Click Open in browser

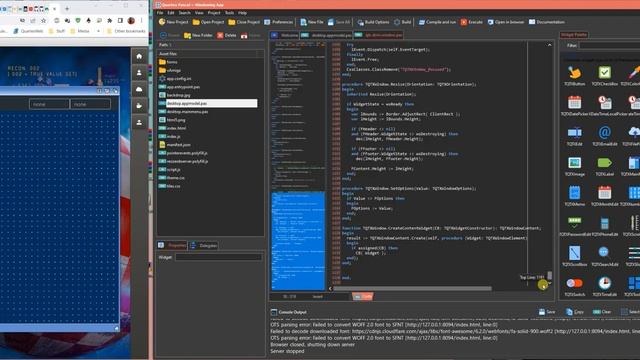pos(506,22)
